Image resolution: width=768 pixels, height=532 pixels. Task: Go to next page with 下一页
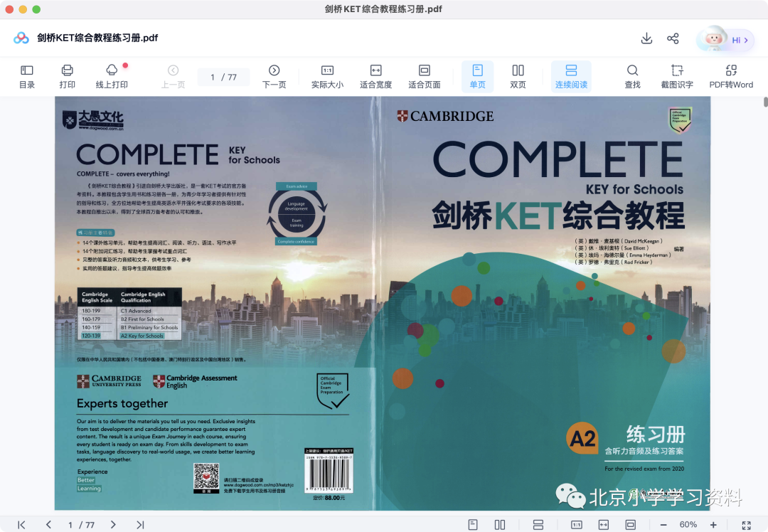[x=274, y=77]
